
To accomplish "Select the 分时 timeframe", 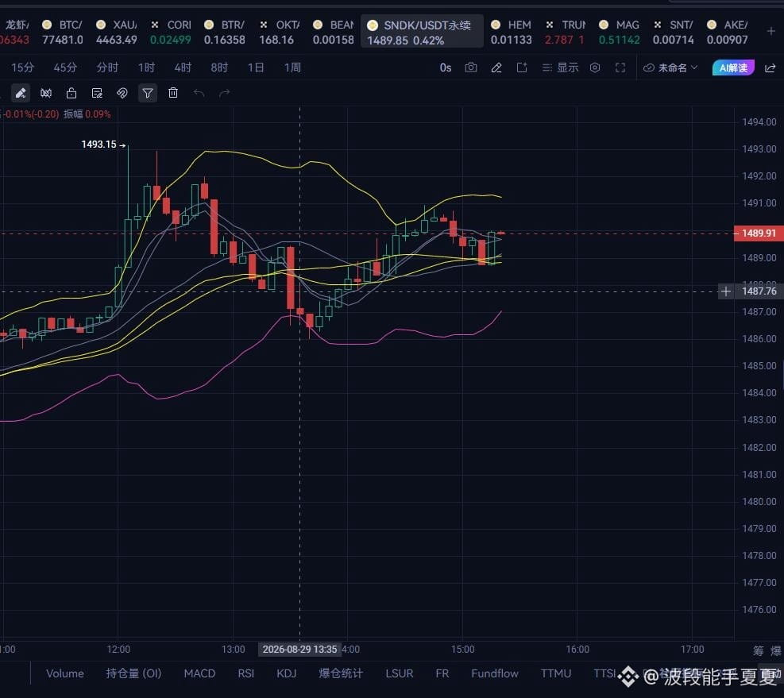I will click(x=107, y=67).
